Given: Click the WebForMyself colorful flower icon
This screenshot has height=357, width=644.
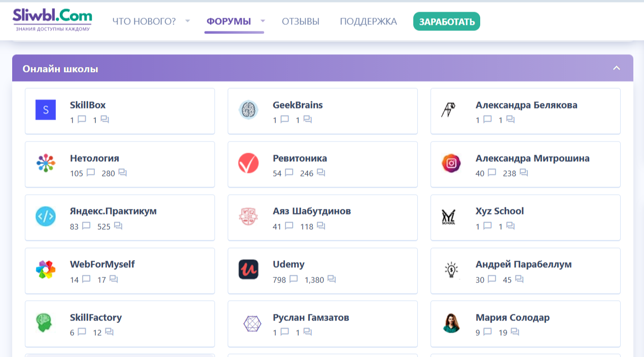Looking at the screenshot, I should click(x=46, y=270).
